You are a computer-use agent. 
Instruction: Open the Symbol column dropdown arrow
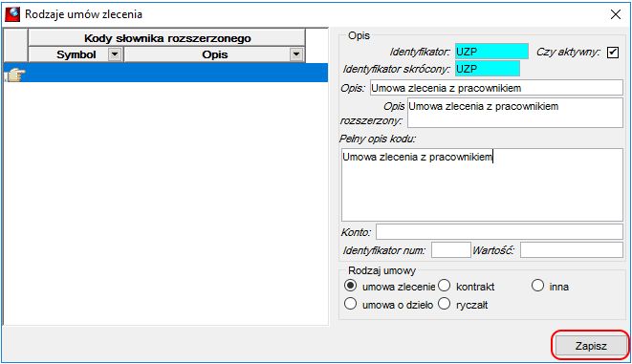115,54
